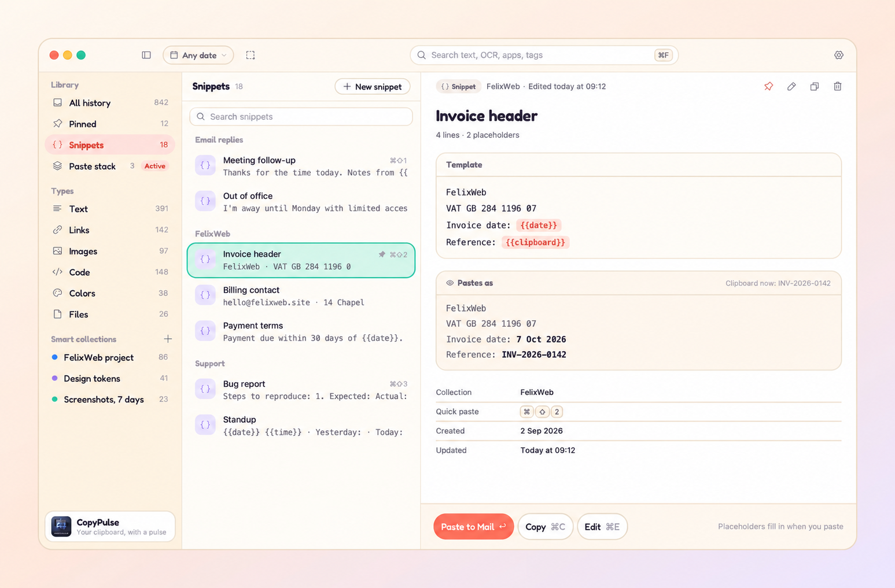This screenshot has width=895, height=588.
Task: Open Screenshots, 7 days collection
Action: (110, 400)
